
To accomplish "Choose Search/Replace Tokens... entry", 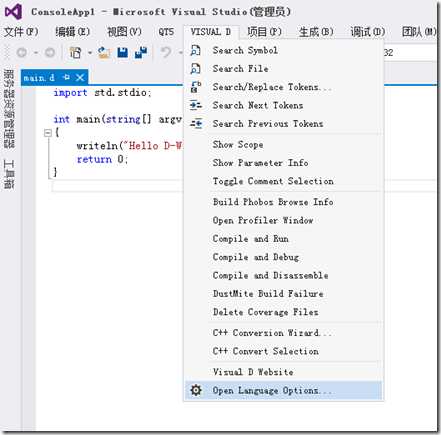I will pos(283,87).
